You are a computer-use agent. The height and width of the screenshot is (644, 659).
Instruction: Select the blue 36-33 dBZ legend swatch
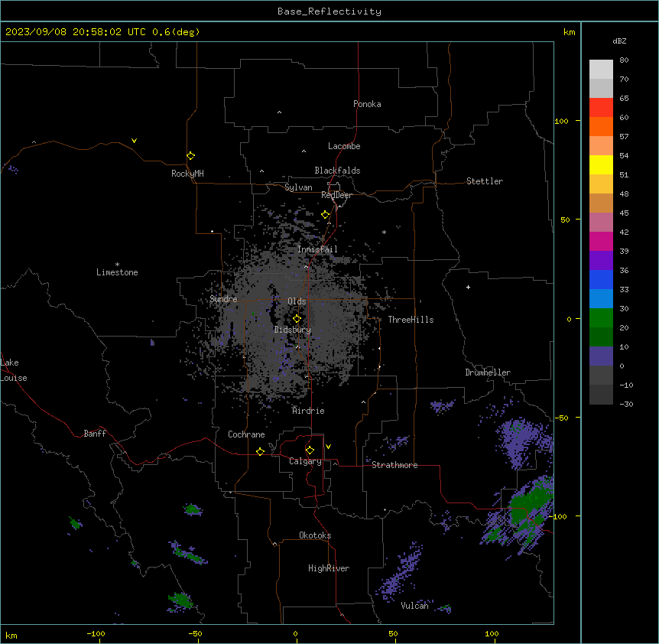pyautogui.click(x=601, y=279)
